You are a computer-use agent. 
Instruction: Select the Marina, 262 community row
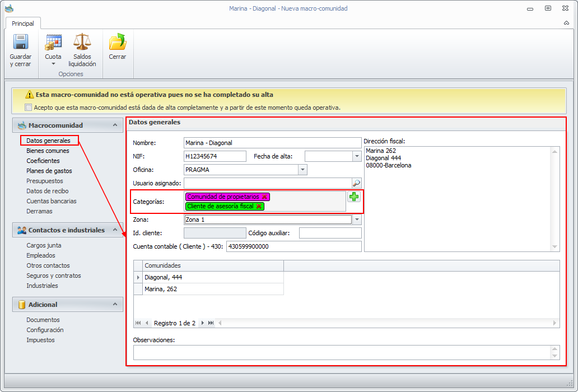pyautogui.click(x=214, y=289)
